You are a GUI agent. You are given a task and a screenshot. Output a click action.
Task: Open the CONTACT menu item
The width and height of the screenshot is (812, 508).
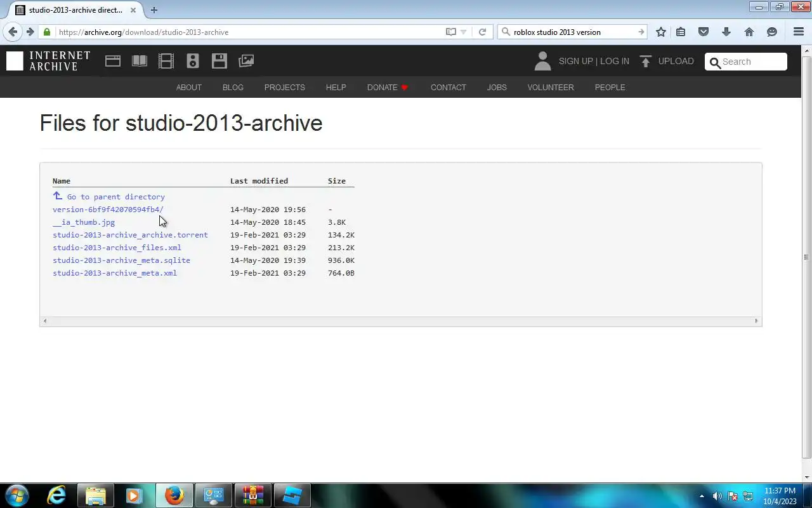click(x=449, y=88)
